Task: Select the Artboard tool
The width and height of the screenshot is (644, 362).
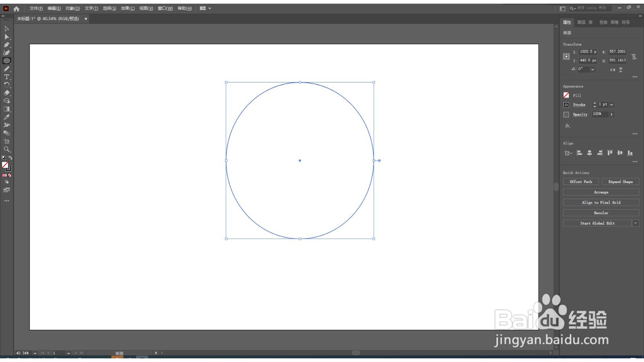Action: pyautogui.click(x=6, y=141)
